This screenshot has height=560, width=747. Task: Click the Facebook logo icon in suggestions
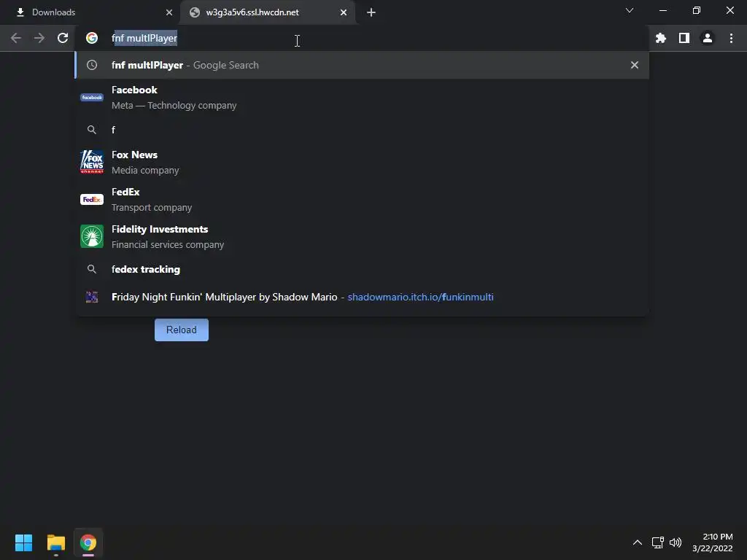[x=92, y=98]
